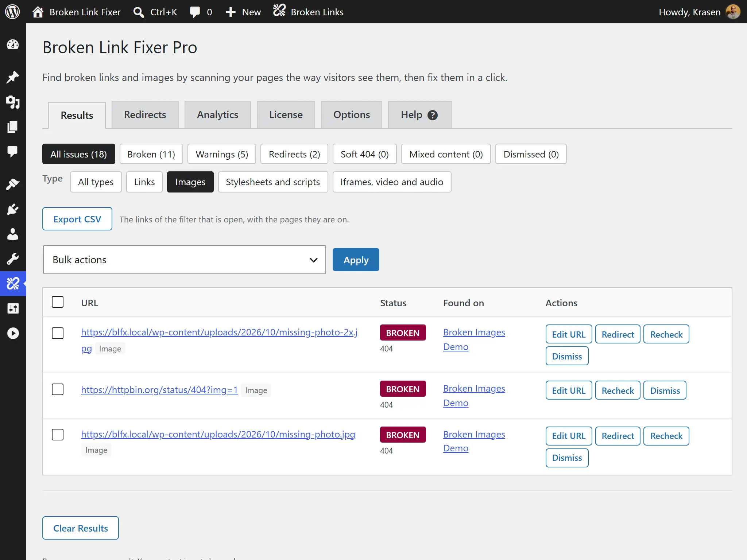Open Appearance paintbrush sidebar icon

[x=13, y=184]
